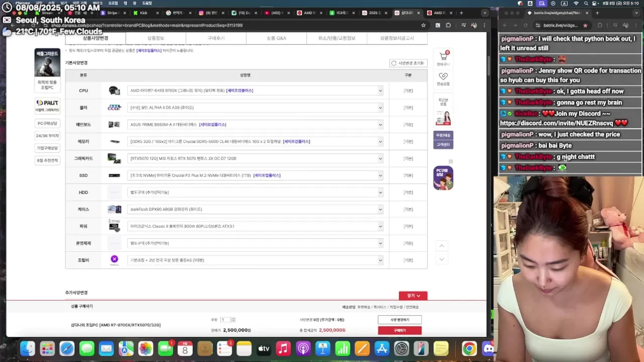644x362 pixels.
Task: Open 24/36 무이자 in left sidebar
Action: (x=47, y=136)
